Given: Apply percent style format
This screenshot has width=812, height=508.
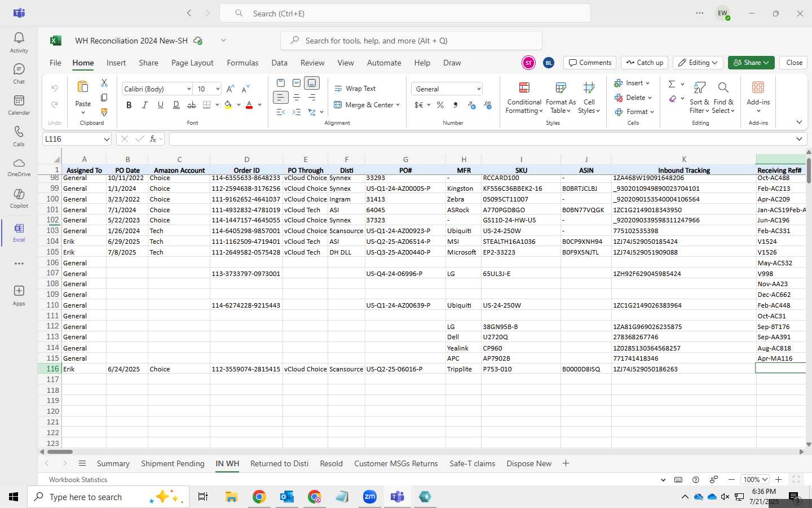Looking at the screenshot, I should (x=440, y=105).
